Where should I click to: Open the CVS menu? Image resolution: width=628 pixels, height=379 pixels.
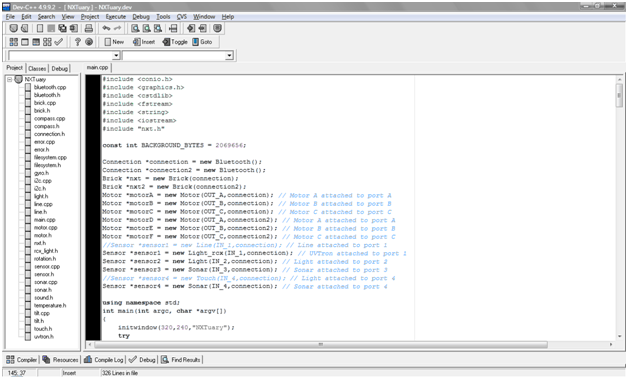(182, 16)
